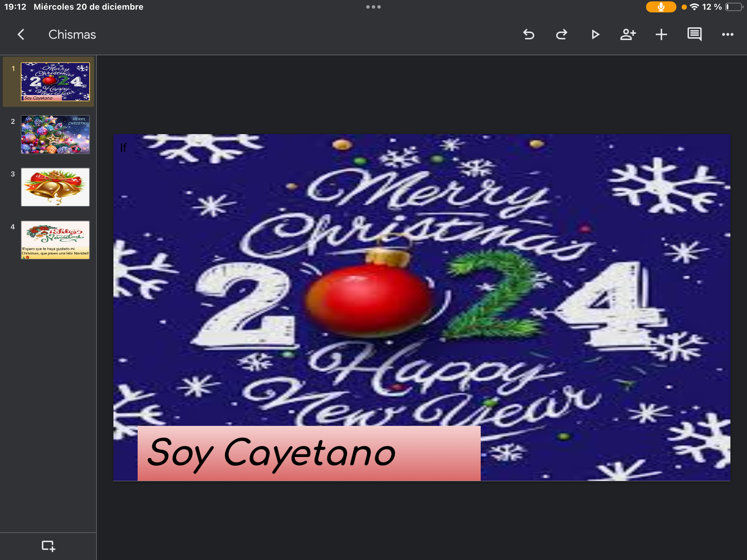Open the plus insert menu
Screen dimensions: 747x560
(x=661, y=35)
